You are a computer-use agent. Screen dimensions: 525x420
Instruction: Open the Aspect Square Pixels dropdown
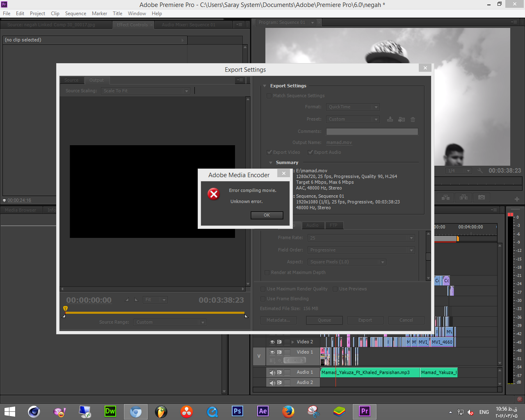(347, 262)
